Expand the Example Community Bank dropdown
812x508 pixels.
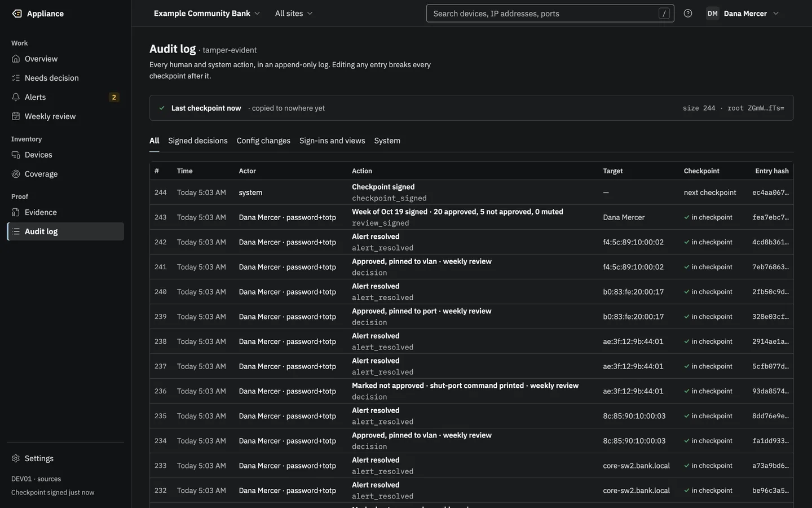tap(207, 14)
